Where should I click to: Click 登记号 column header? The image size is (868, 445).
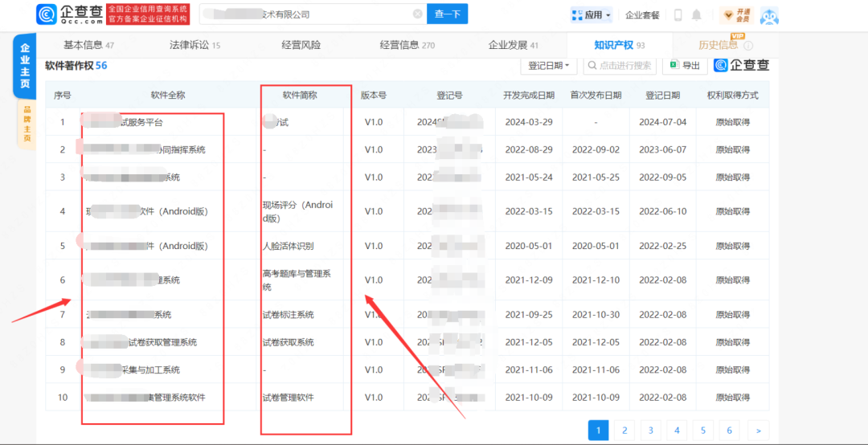pyautogui.click(x=449, y=96)
